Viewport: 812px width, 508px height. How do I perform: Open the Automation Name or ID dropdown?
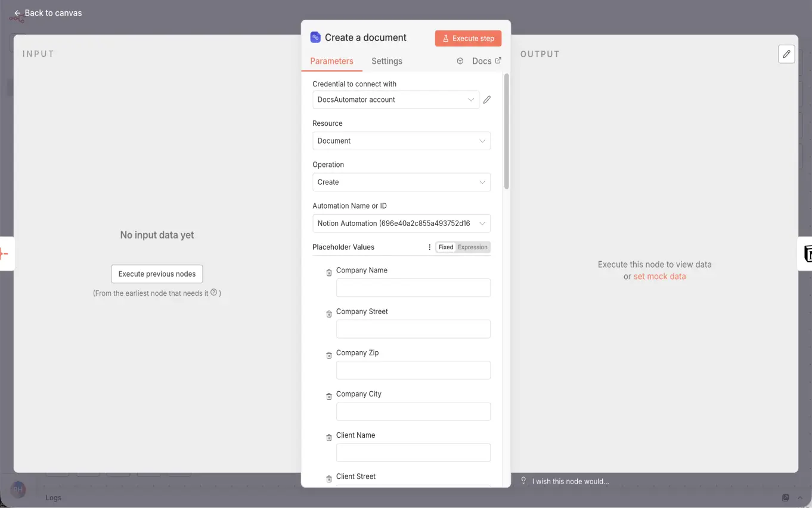pos(401,223)
